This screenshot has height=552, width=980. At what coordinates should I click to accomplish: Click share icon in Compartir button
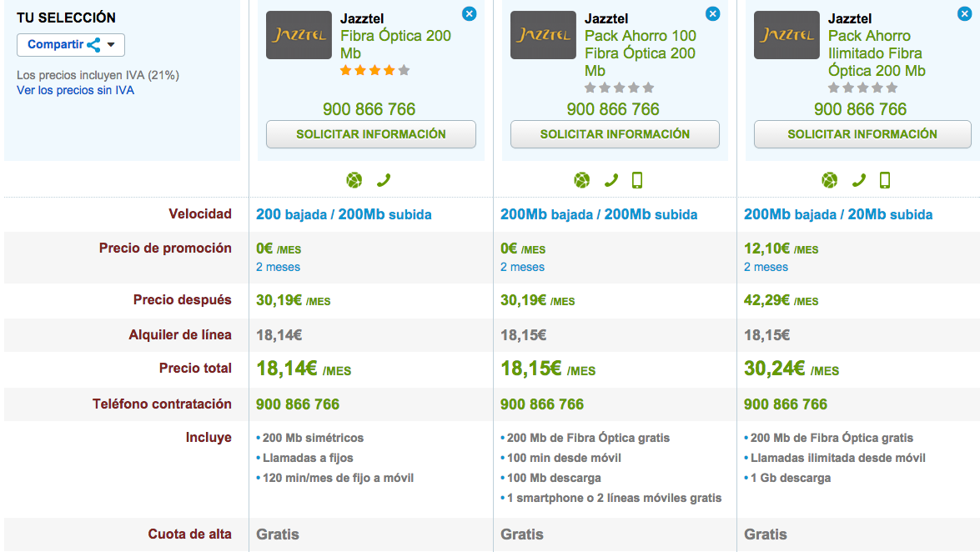pyautogui.click(x=93, y=45)
